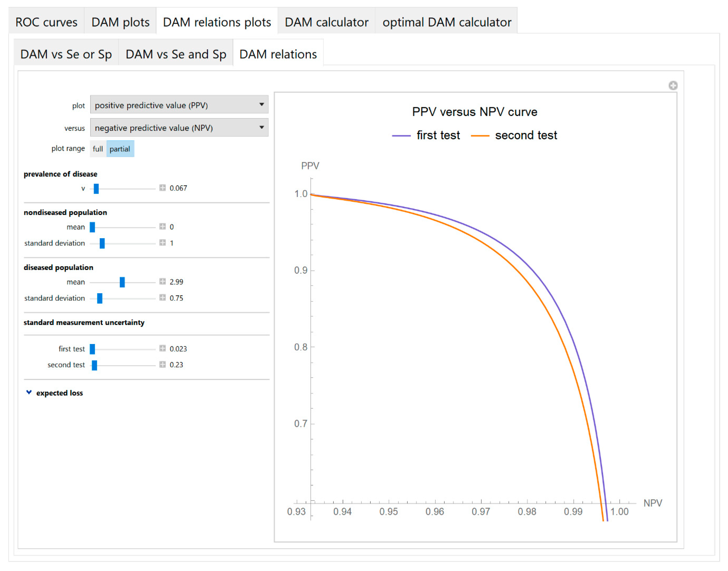Open the DAM vs Se and Sp subtab

pyautogui.click(x=176, y=54)
